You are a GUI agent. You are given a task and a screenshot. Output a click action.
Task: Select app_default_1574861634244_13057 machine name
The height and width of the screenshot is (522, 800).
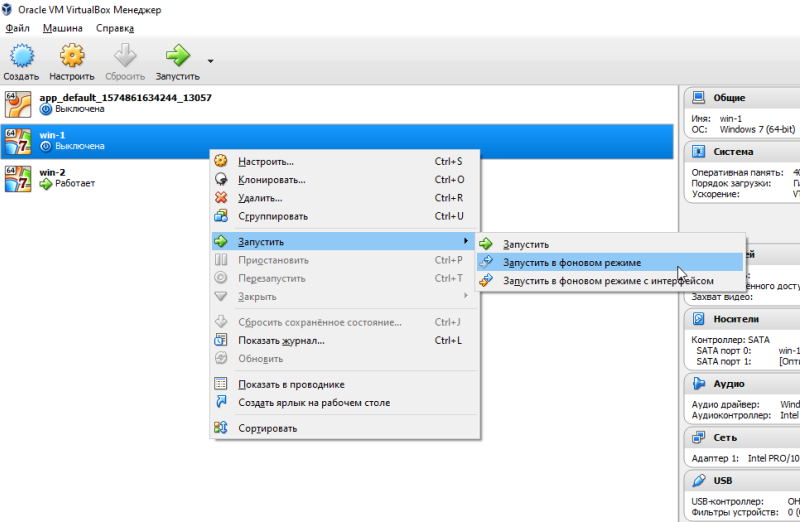click(126, 97)
